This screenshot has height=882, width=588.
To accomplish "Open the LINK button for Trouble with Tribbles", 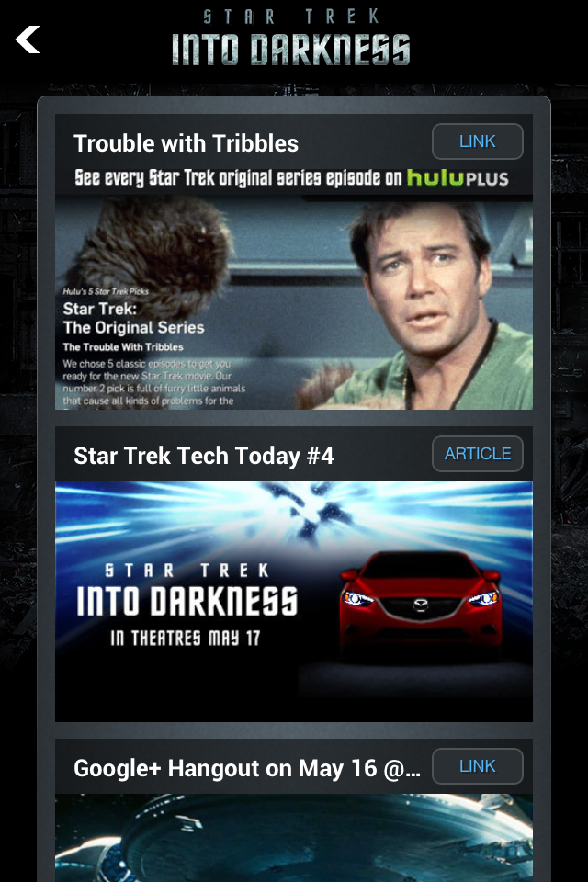I will coord(477,141).
